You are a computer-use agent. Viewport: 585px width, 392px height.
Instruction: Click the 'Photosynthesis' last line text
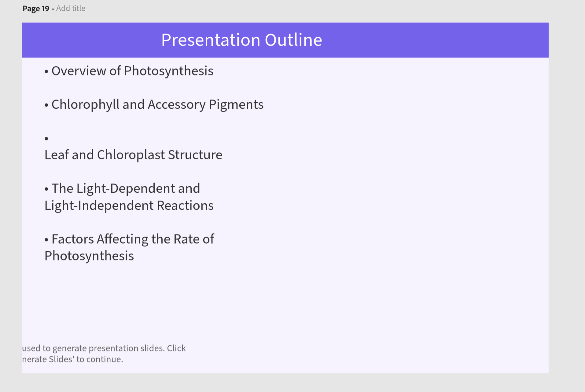[x=89, y=256]
